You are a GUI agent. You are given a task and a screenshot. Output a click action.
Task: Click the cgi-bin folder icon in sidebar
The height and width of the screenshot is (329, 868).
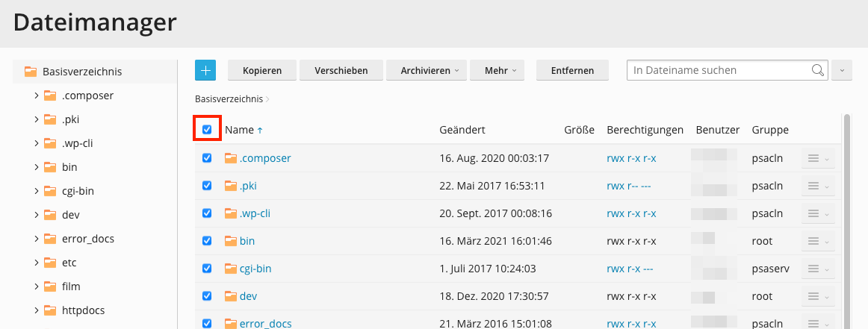tap(50, 191)
